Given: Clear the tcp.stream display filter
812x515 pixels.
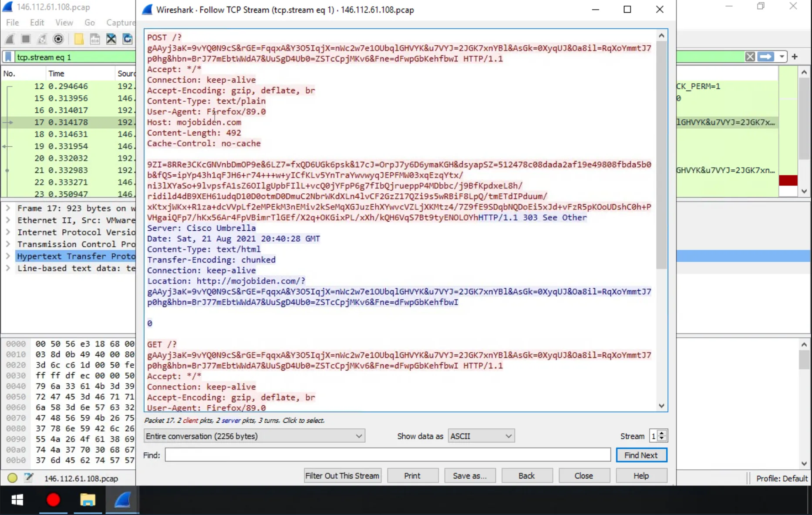Looking at the screenshot, I should pos(750,57).
